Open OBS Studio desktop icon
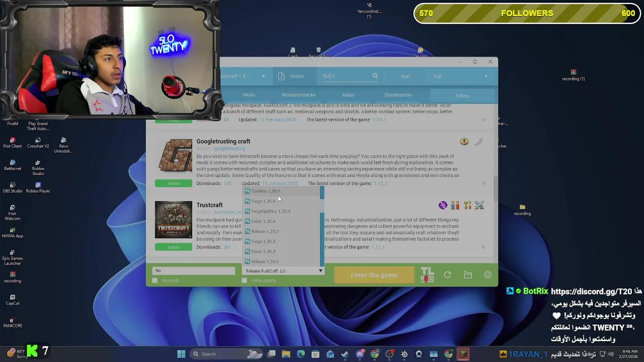Viewport: 644px width, 362px height. click(x=13, y=188)
